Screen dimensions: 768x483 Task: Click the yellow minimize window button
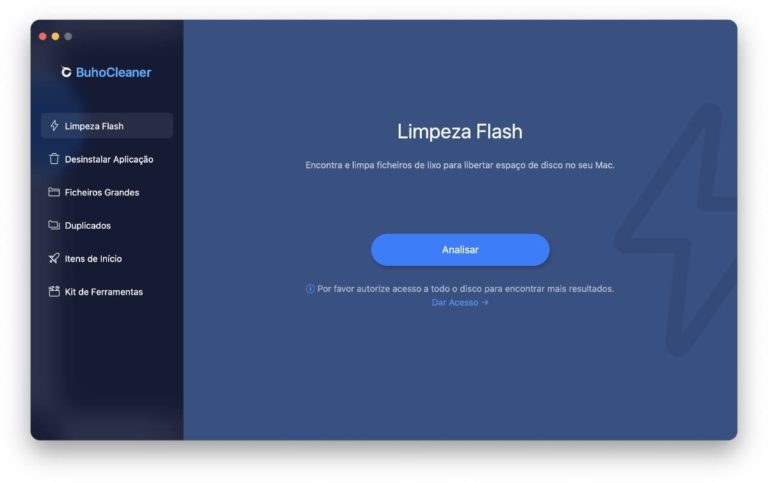[55, 36]
